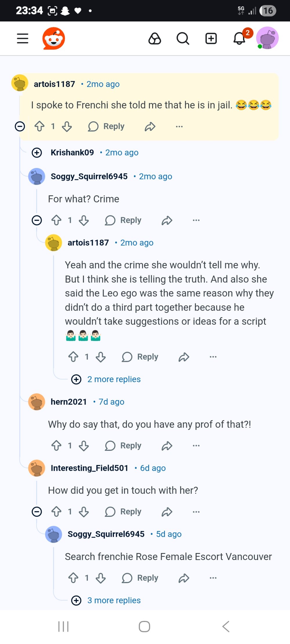Open more options on top artois1187 comment
Screen dimensions: 290x644
(179, 126)
